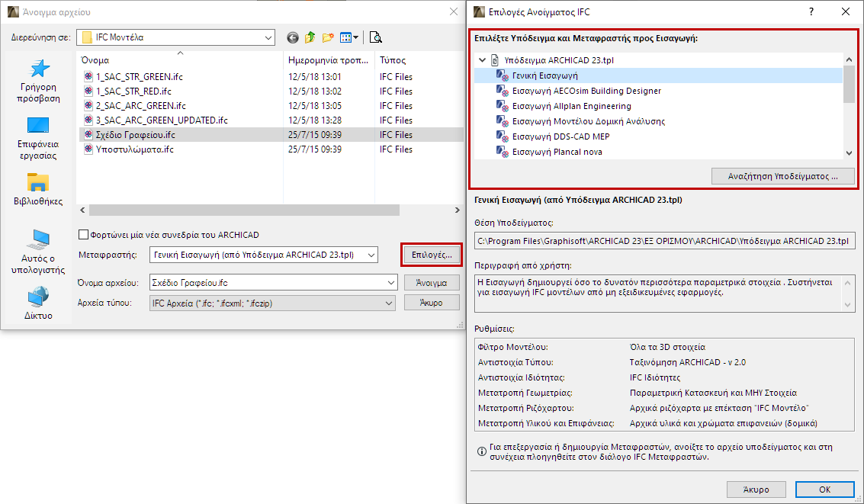Select the file name 1_SAC_STR_RED.ifc
864x504 pixels.
point(133,91)
